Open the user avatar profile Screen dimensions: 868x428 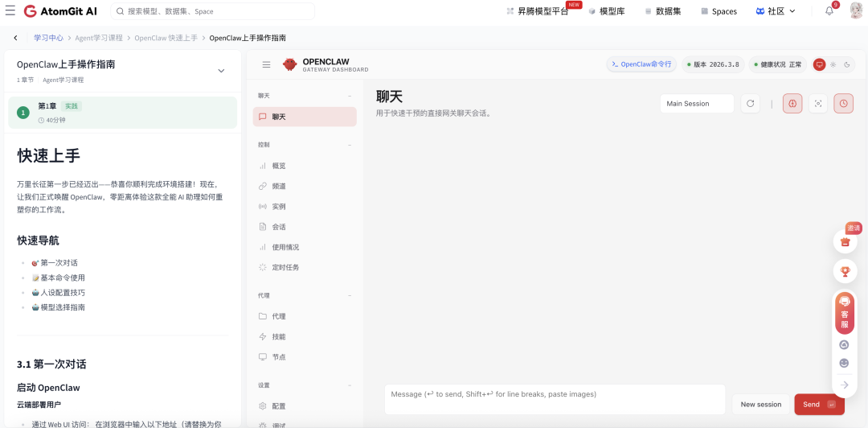tap(857, 11)
